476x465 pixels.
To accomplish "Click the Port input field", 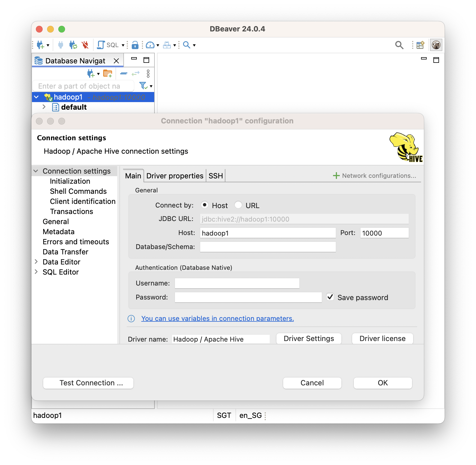I will tap(384, 233).
